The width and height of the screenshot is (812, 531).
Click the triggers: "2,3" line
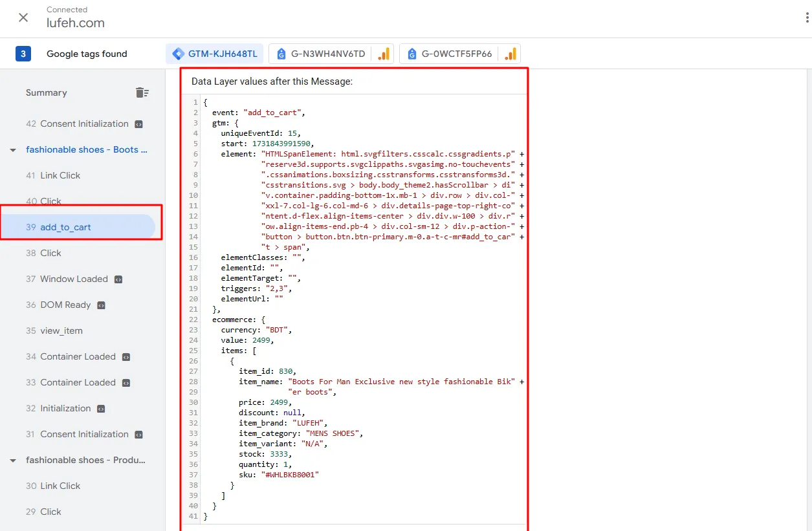(256, 288)
